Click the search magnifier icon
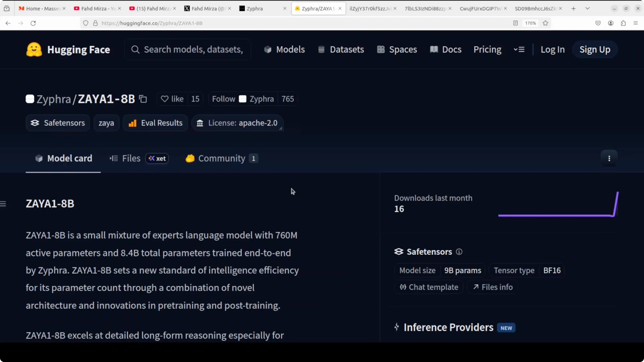This screenshot has width=644, height=362. 135,49
